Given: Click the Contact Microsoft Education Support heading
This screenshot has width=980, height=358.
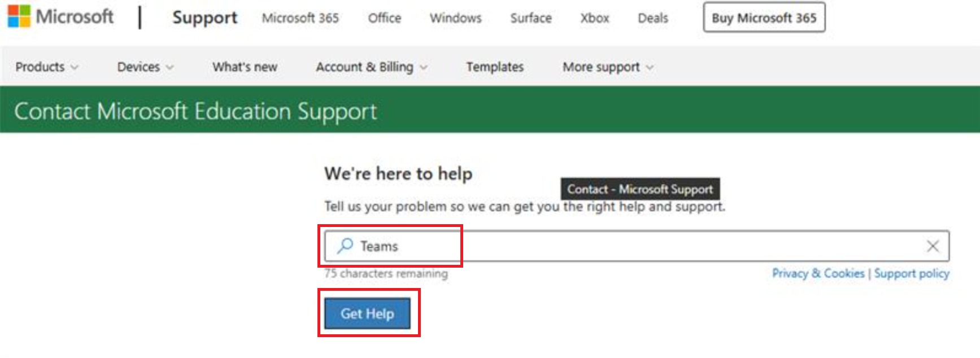Looking at the screenshot, I should click(x=195, y=111).
